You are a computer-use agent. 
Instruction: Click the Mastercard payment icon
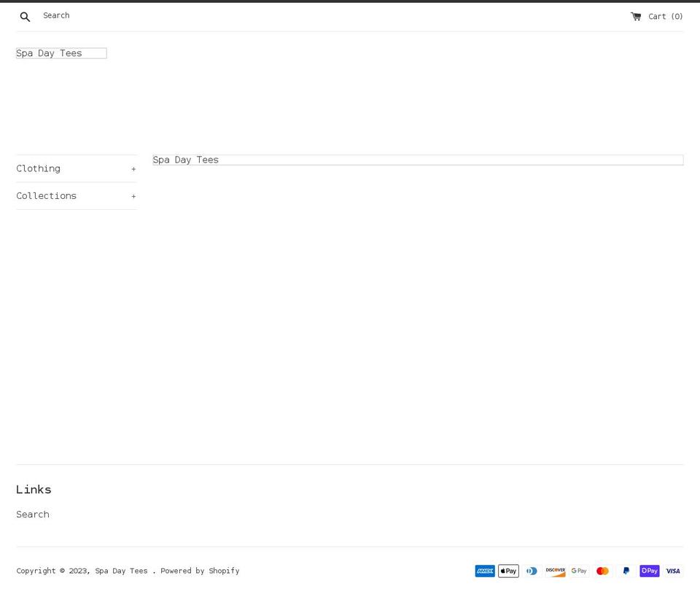tap(602, 571)
